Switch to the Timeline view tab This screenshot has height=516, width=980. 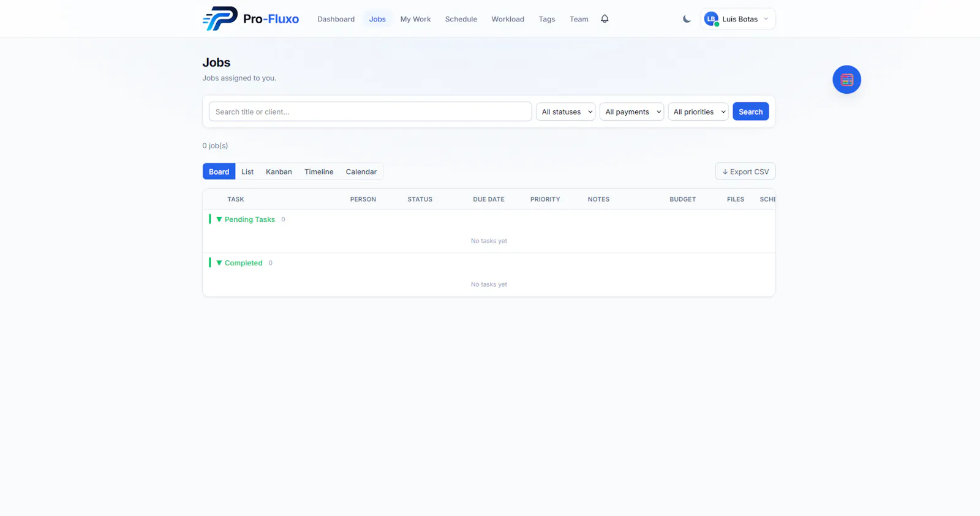[x=319, y=172]
